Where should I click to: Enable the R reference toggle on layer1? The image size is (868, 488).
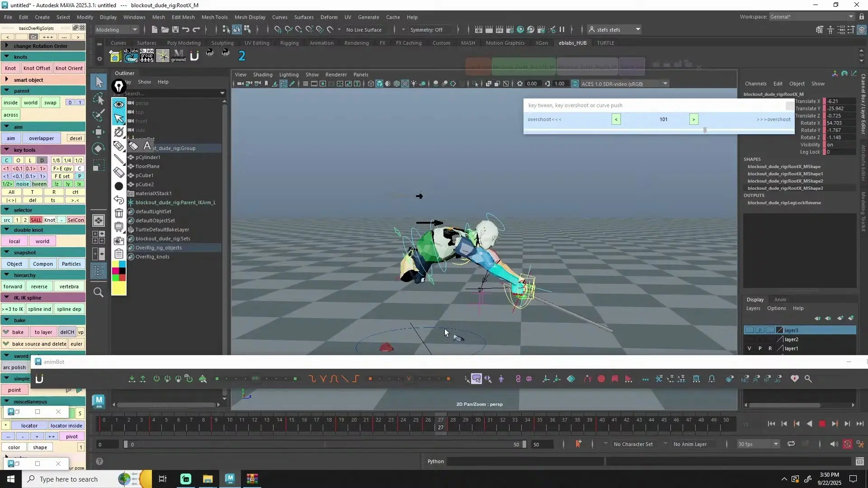[770, 348]
